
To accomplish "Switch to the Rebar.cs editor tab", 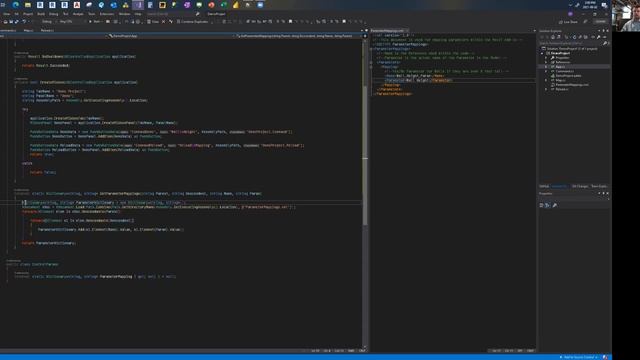I will pyautogui.click(x=47, y=31).
